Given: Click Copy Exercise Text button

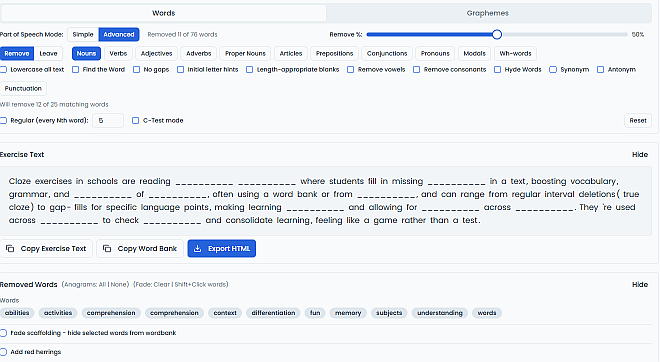Looking at the screenshot, I should (46, 249).
